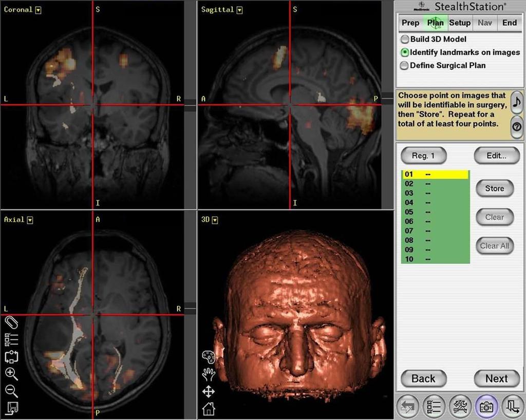Go Back to previous step

(423, 379)
